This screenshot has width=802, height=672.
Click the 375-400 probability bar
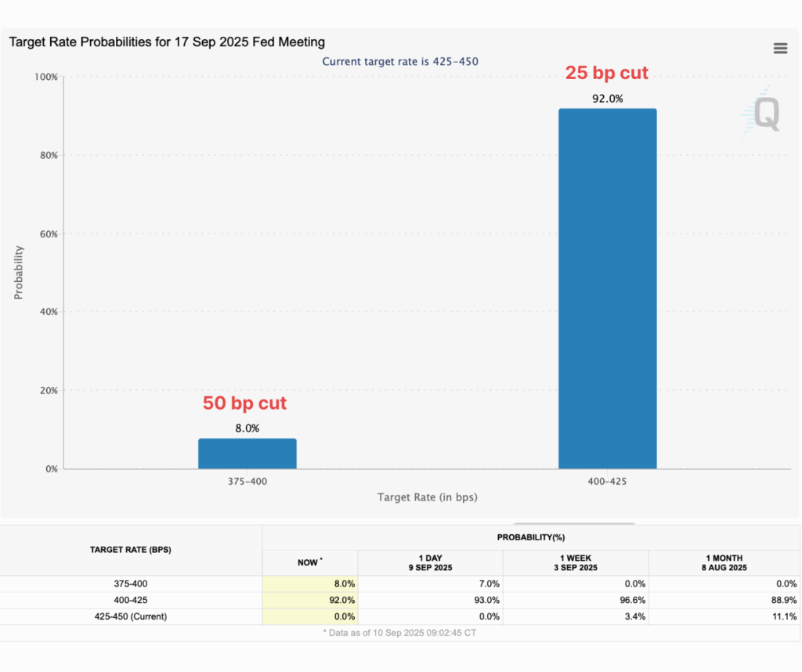click(247, 453)
